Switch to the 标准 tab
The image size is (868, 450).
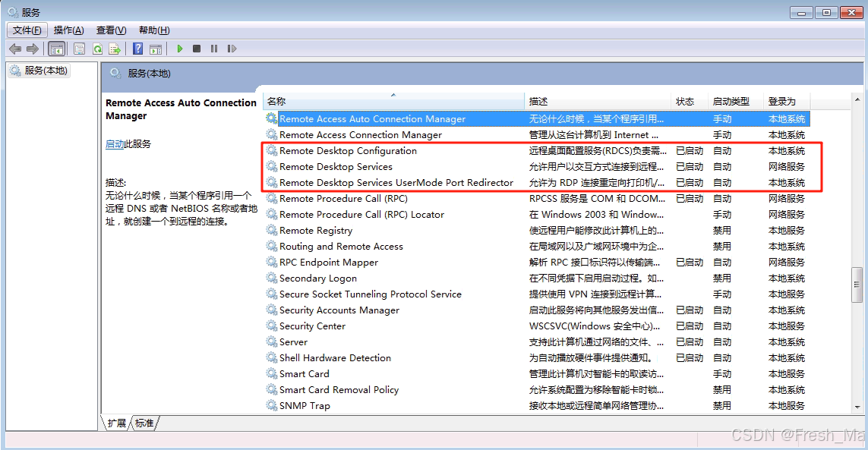tap(144, 423)
